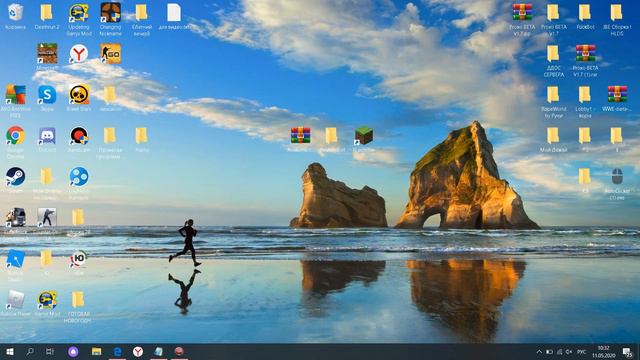This screenshot has width=640, height=360.
Task: Open the Deathrun 2 folder
Action: 47,13
